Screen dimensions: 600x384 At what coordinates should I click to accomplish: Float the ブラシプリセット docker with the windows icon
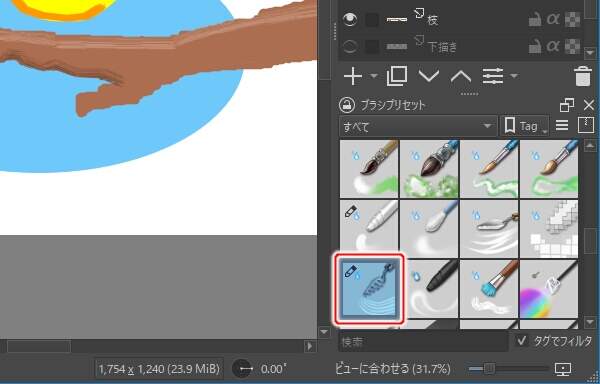click(567, 105)
